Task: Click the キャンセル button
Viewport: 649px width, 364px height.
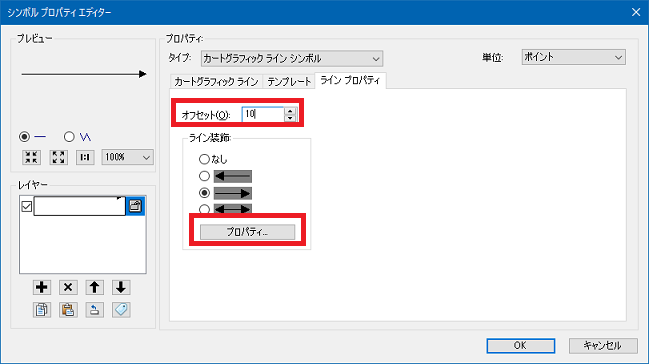Action: [603, 346]
